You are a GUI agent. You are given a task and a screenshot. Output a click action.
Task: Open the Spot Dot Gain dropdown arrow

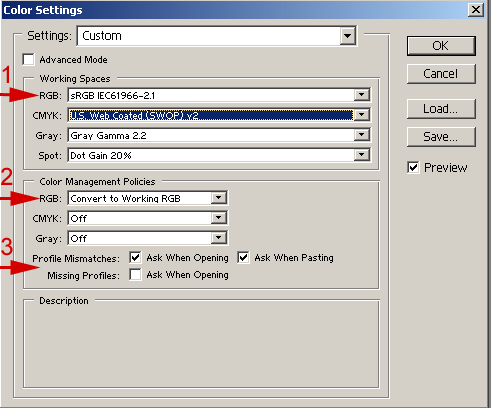362,155
